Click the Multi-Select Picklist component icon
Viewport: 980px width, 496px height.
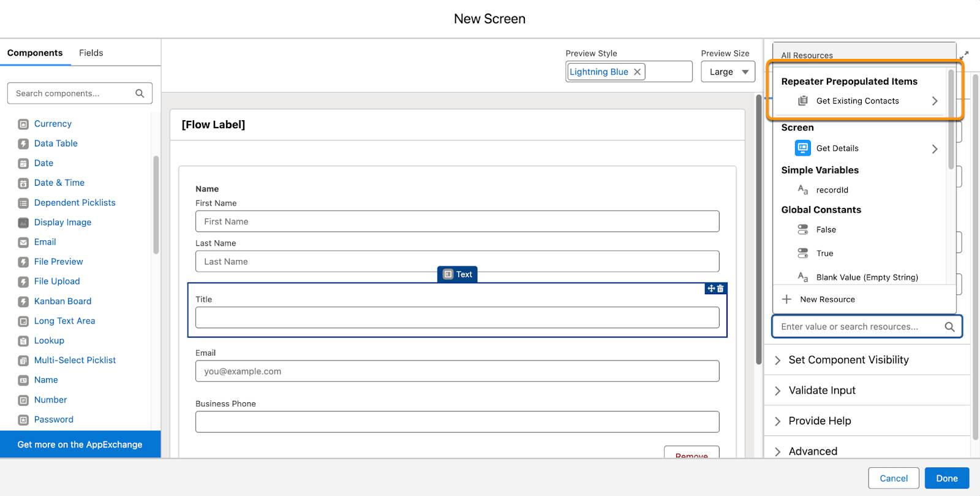tap(23, 361)
